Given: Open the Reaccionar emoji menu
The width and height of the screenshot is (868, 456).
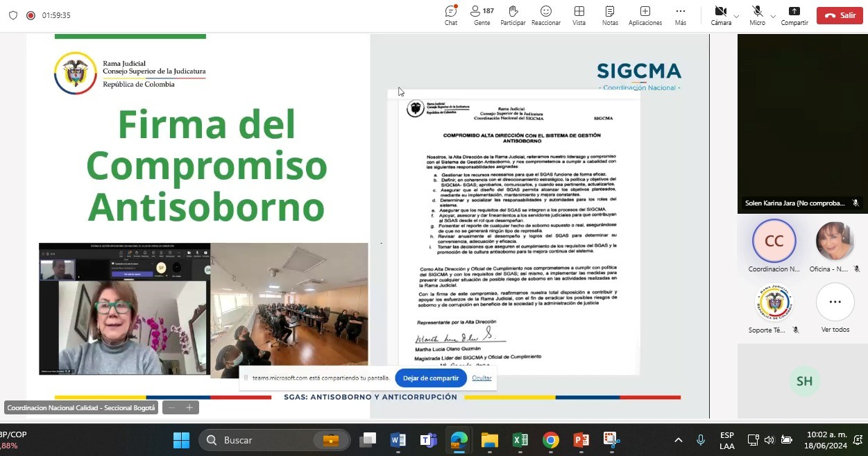Looking at the screenshot, I should tap(546, 15).
